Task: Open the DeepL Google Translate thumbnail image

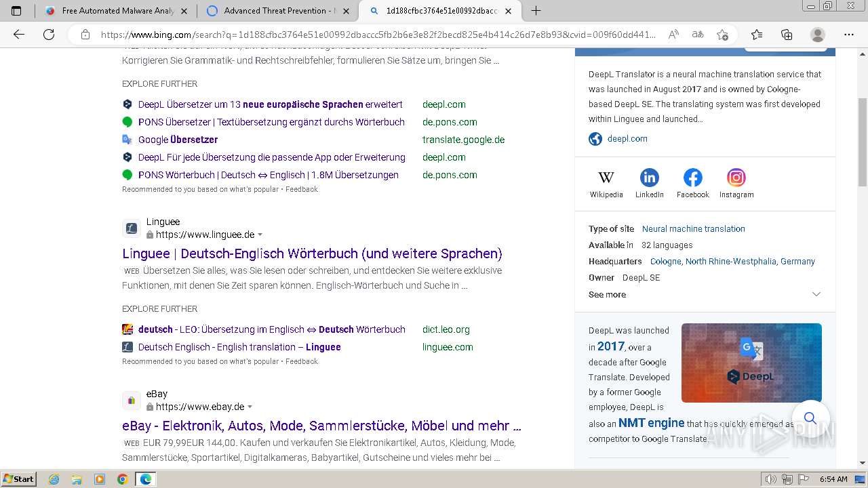Action: (751, 363)
